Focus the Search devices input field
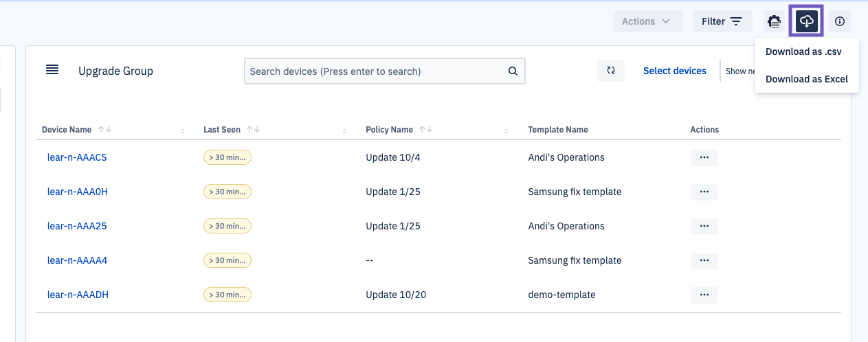Image resolution: width=868 pixels, height=342 pixels. tap(375, 71)
